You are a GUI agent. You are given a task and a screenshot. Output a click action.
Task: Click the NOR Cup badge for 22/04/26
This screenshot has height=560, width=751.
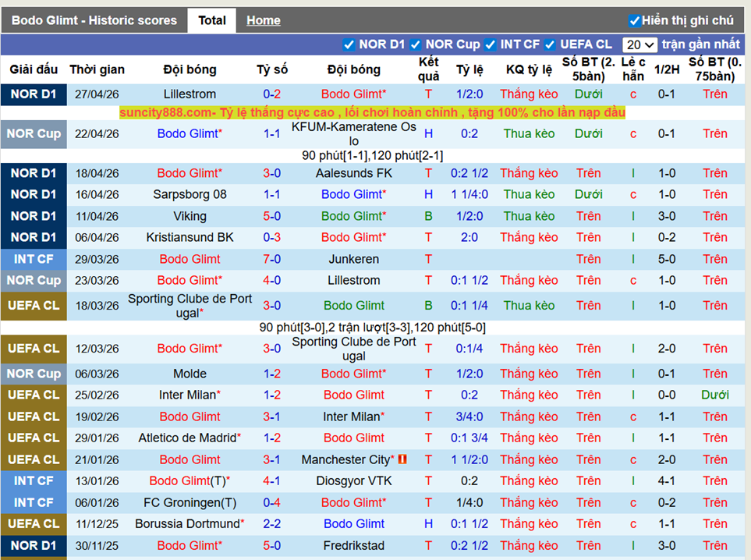pos(34,133)
